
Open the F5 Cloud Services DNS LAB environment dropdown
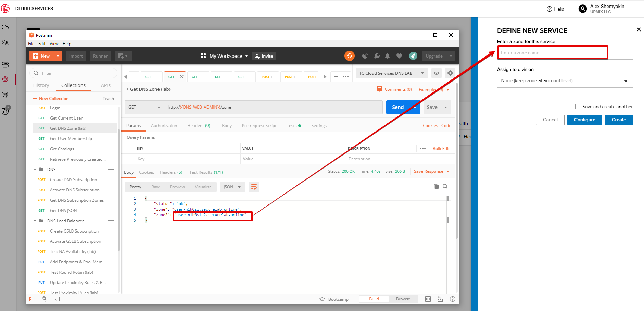click(392, 73)
